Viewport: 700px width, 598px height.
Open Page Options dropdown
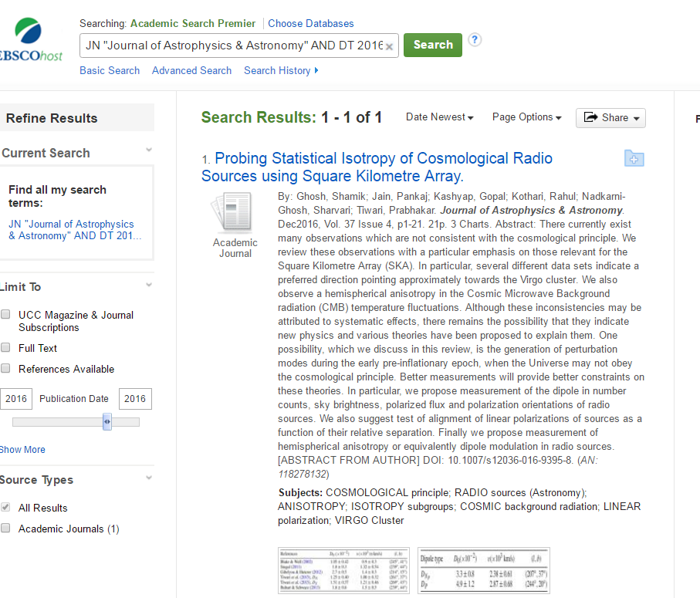(x=527, y=117)
